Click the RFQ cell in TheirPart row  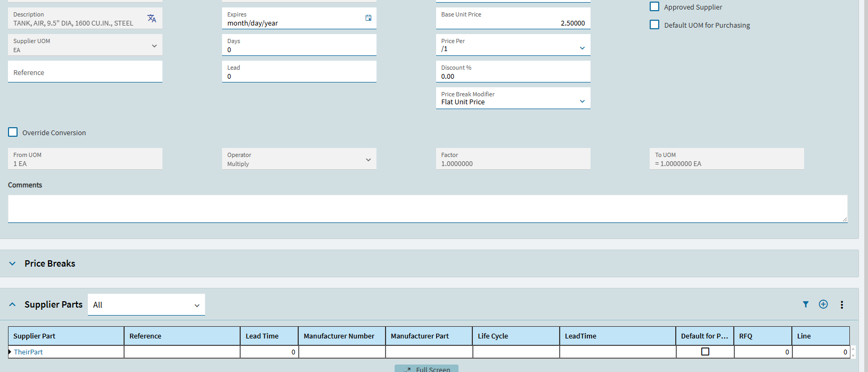click(763, 352)
